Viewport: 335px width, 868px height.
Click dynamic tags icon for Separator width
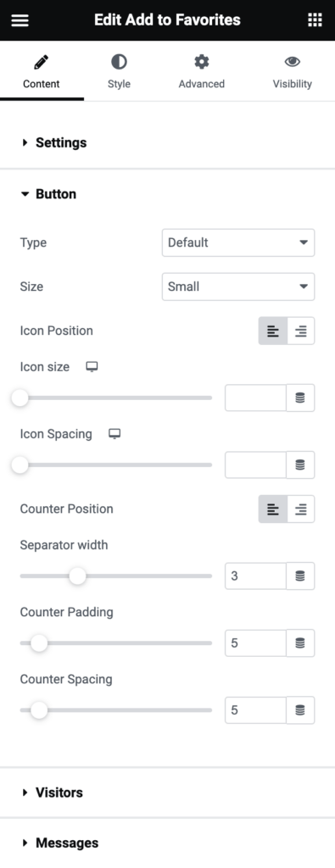300,576
